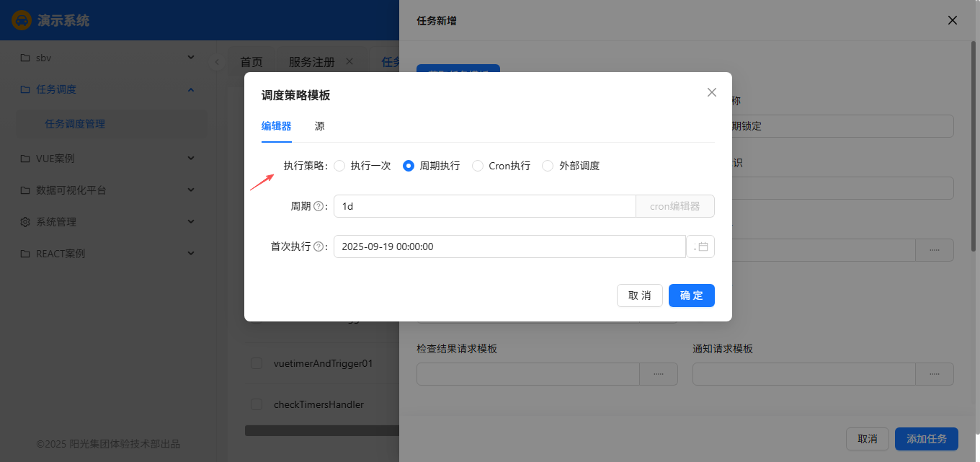Choose the 外部调度 radio option

[x=548, y=166]
